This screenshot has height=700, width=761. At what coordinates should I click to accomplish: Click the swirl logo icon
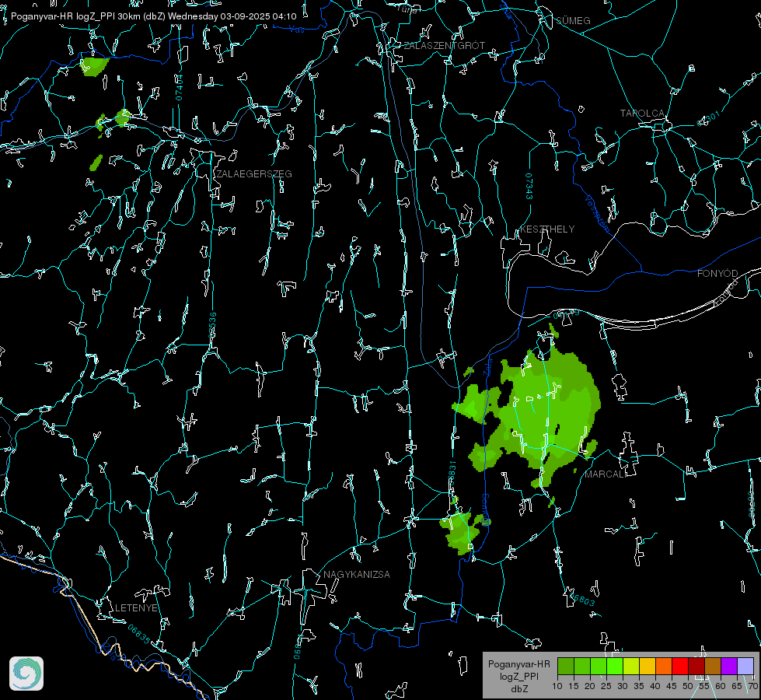[x=26, y=674]
